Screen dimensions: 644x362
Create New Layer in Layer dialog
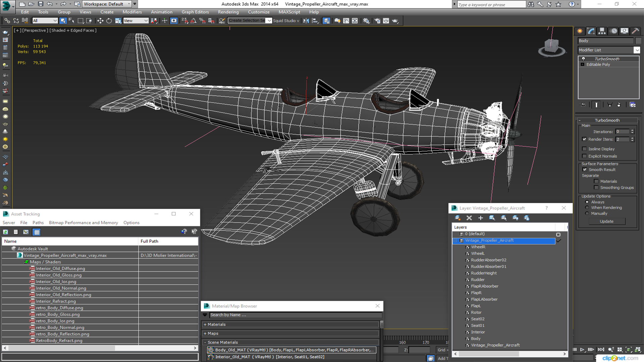(x=458, y=218)
